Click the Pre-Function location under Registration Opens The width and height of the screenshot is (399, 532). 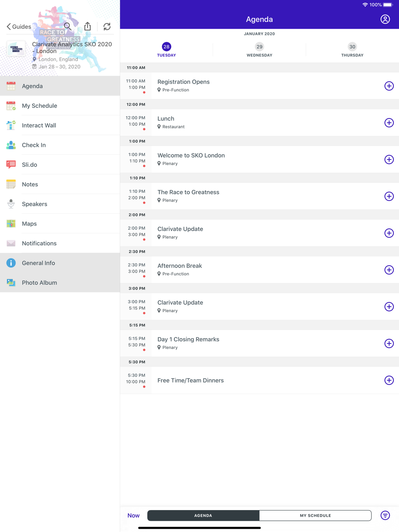pos(176,90)
